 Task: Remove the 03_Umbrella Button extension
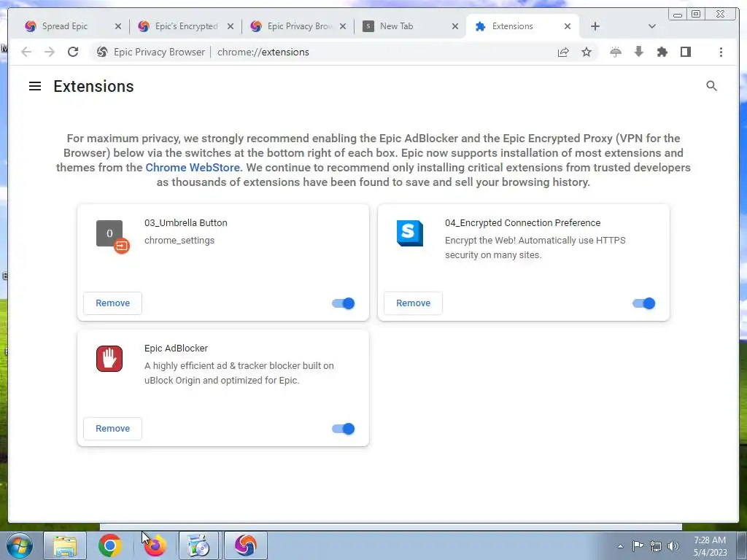point(113,303)
